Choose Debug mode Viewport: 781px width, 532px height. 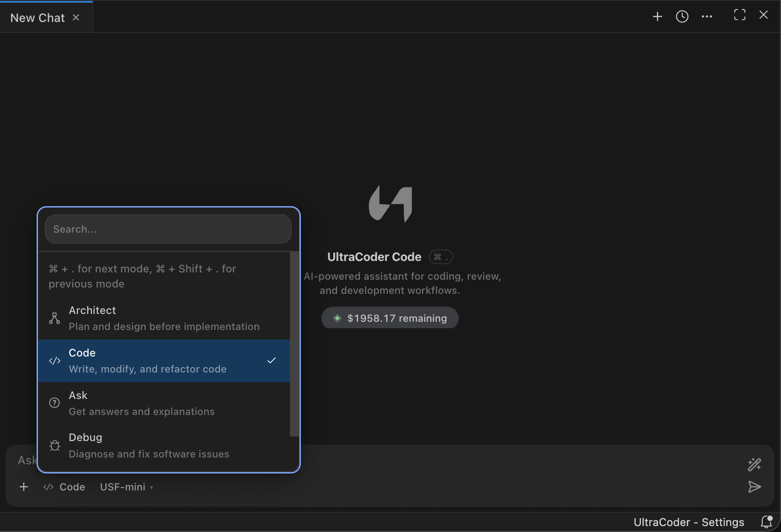[x=164, y=446]
